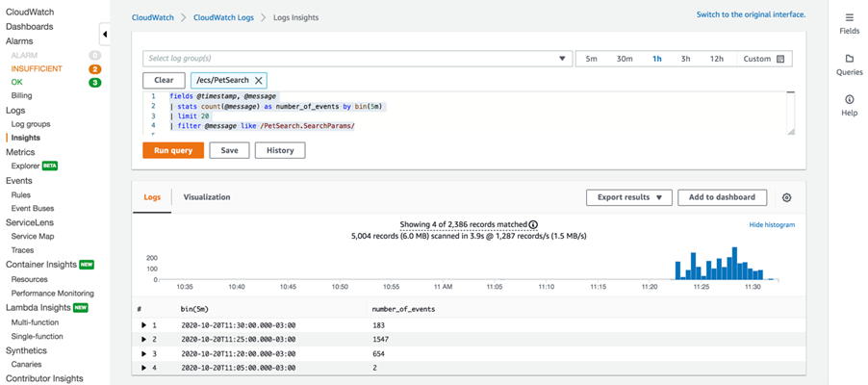Open the Fields panel icon

[x=849, y=17]
